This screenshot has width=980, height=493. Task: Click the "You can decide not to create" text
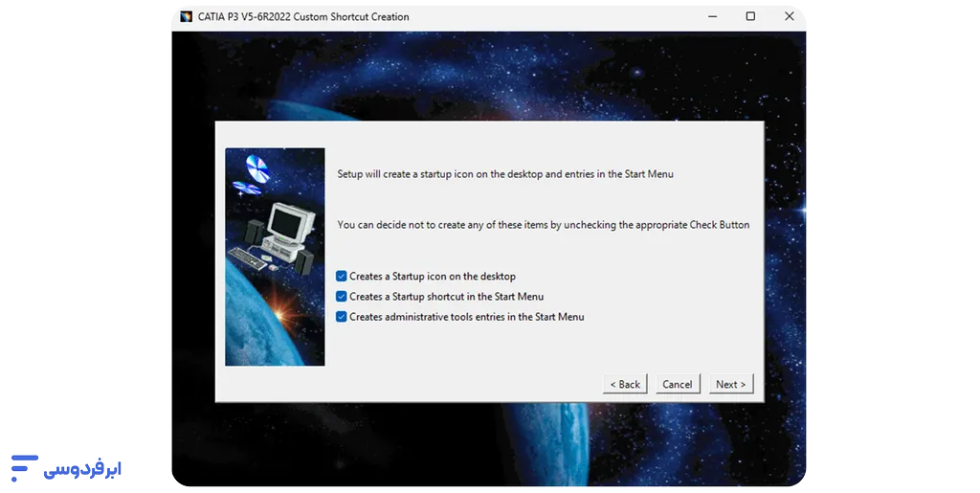pos(543,225)
